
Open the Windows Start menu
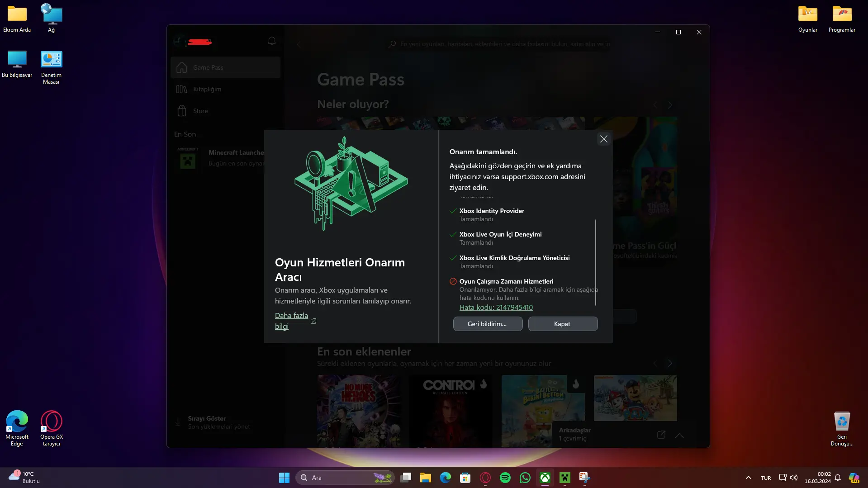coord(284,478)
